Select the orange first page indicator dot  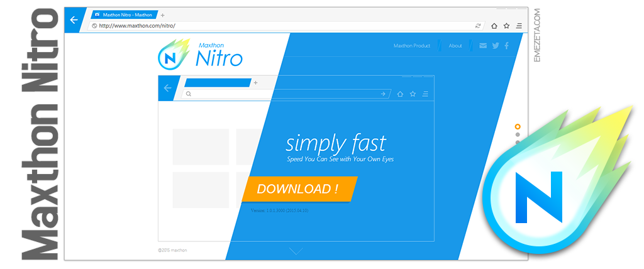coord(518,126)
